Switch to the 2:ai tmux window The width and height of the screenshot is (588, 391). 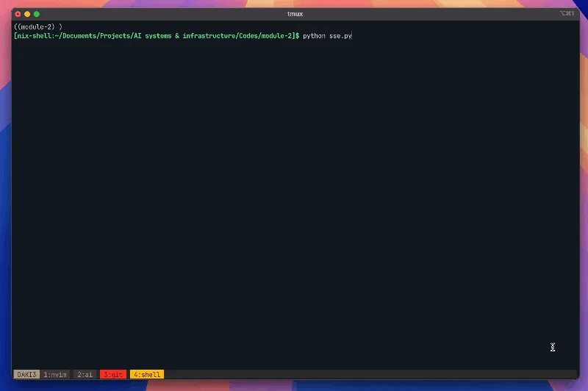pyautogui.click(x=85, y=374)
